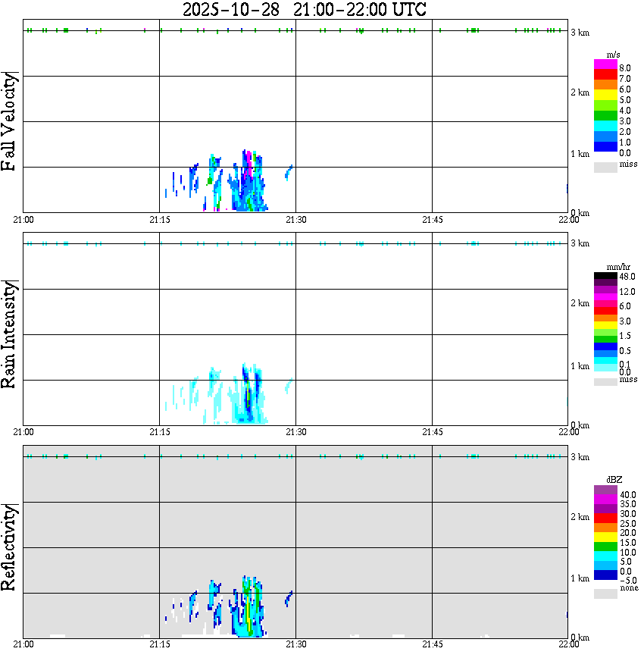Click the main rain echo in the Reflectivity panel

coord(249,606)
